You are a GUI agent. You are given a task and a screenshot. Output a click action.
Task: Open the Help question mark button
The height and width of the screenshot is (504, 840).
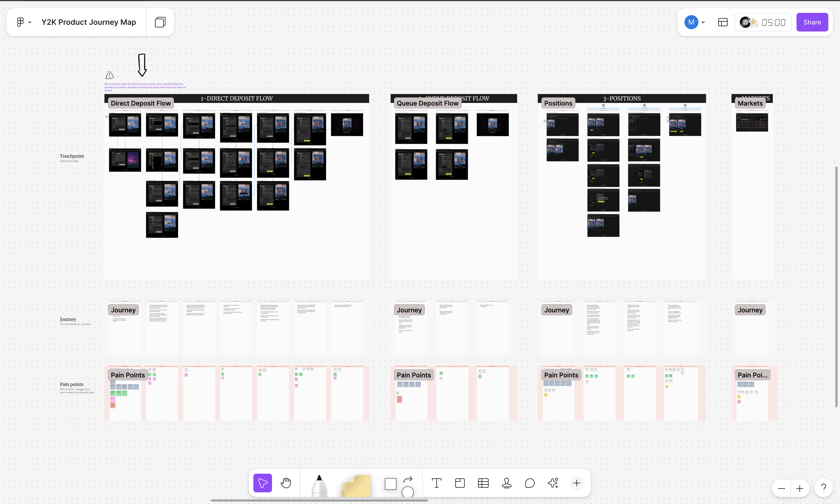tap(824, 488)
